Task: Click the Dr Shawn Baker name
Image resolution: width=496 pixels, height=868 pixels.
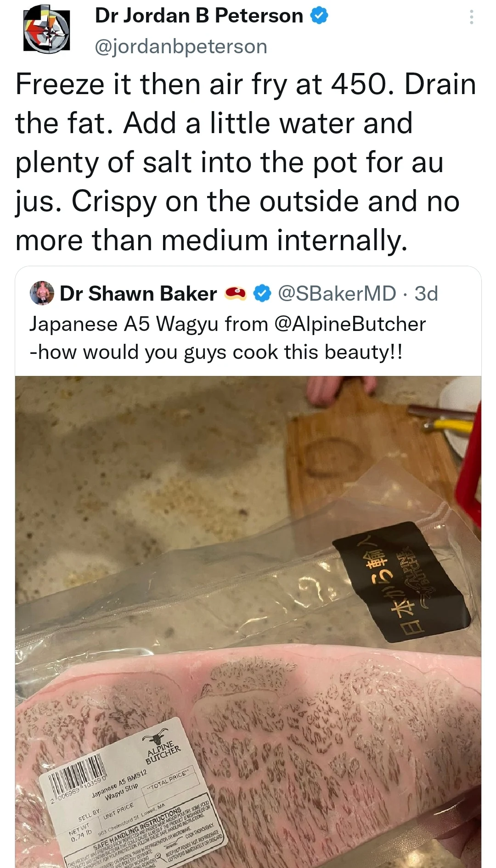Action: tap(138, 294)
